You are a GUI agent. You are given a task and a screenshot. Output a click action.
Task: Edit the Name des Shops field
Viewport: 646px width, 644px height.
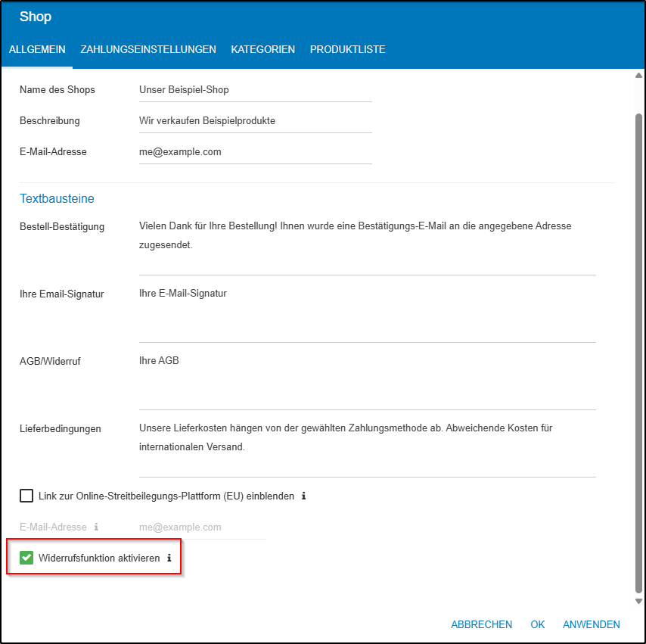coord(256,90)
